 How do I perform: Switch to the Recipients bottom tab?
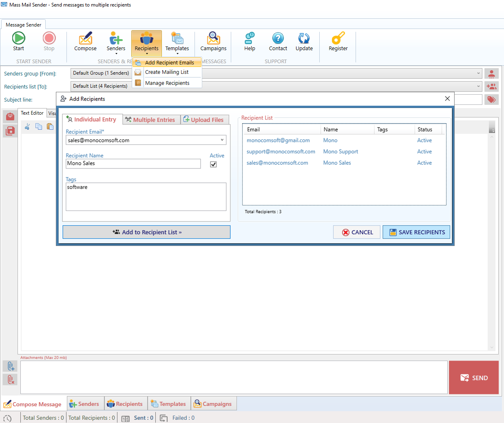pyautogui.click(x=126, y=404)
